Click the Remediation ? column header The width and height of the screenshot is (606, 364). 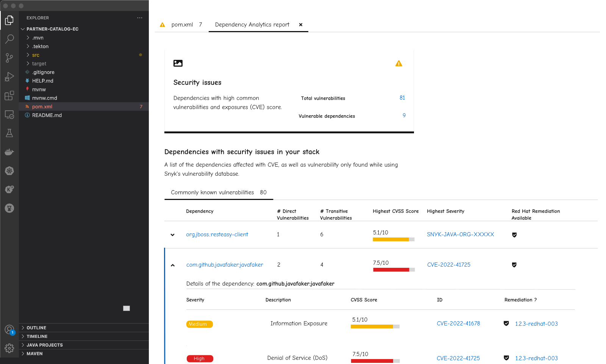coord(520,300)
